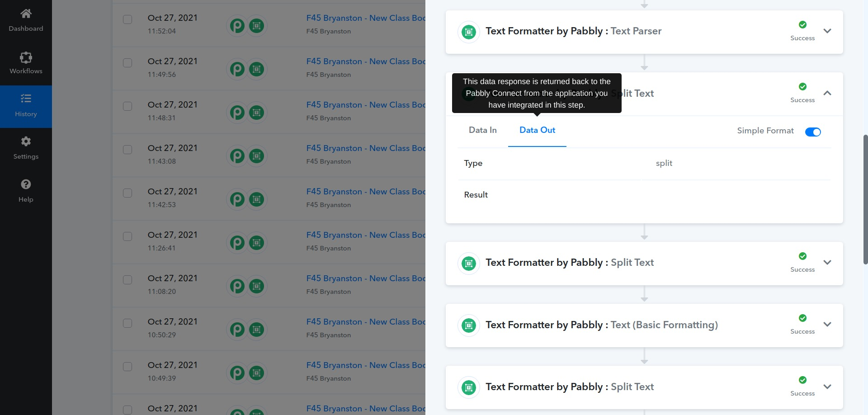The height and width of the screenshot is (415, 868).
Task: Click Text Formatter icon in 11:43:08 row
Action: [x=257, y=156]
